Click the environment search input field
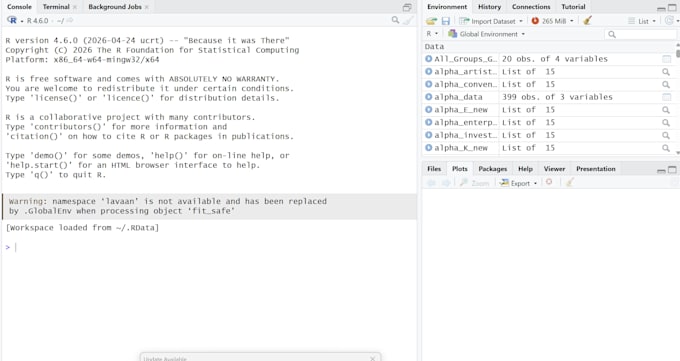 click(641, 34)
